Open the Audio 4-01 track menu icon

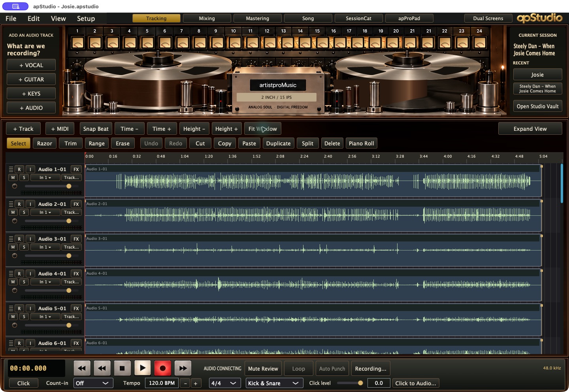(x=11, y=273)
